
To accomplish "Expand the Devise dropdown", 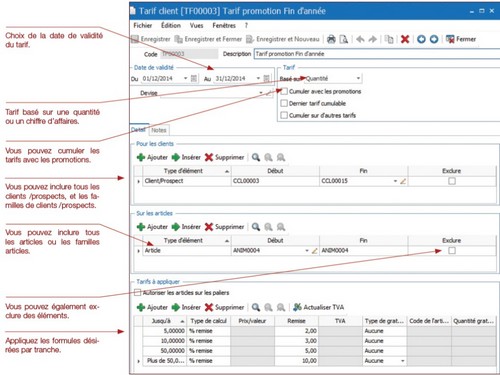I will coord(261,93).
